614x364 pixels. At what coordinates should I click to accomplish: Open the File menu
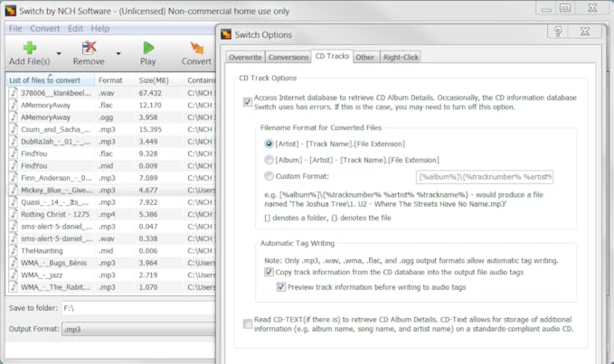15,29
